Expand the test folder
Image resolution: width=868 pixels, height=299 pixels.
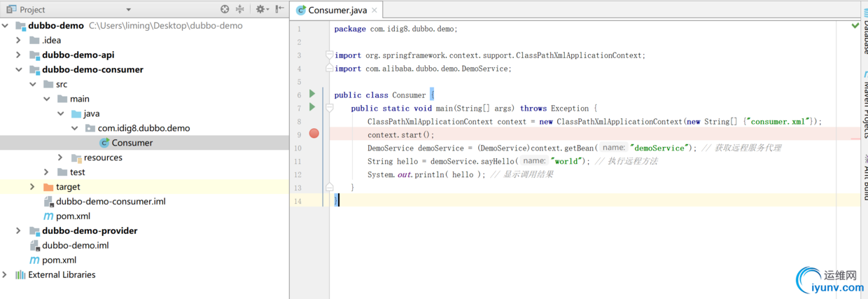pyautogui.click(x=47, y=172)
